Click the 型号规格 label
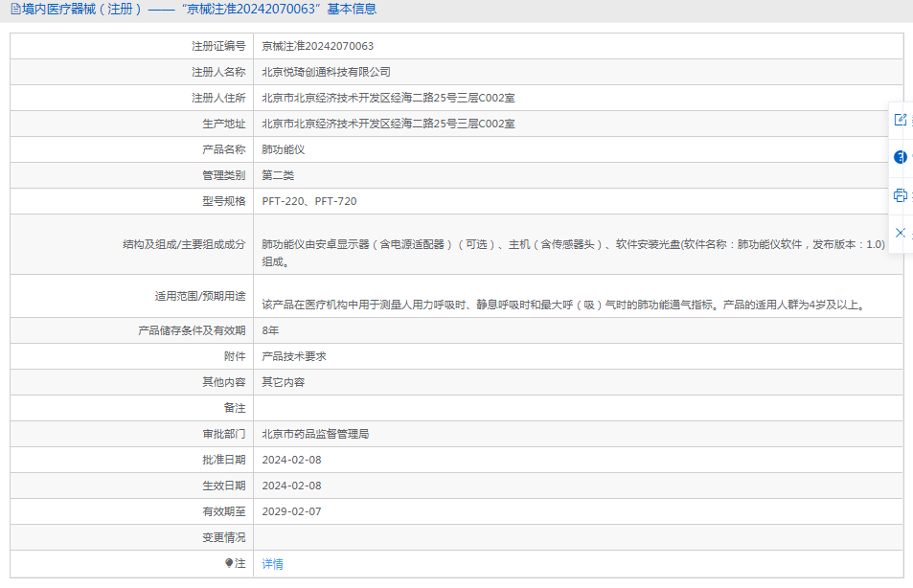The image size is (913, 588). pos(224,201)
